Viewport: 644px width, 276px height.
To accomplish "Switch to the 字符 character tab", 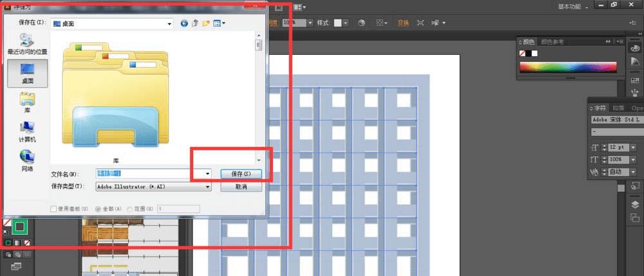I will (599, 108).
